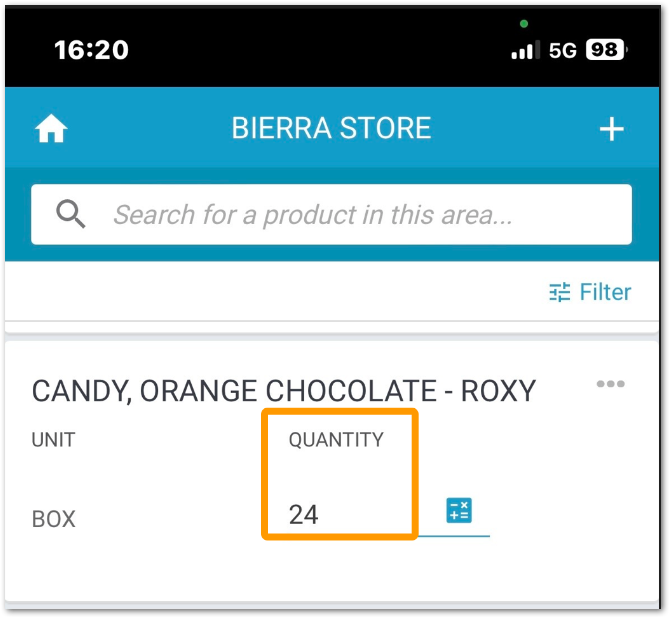Tap the home icon in the header
This screenshot has width=670, height=618.
(x=51, y=128)
